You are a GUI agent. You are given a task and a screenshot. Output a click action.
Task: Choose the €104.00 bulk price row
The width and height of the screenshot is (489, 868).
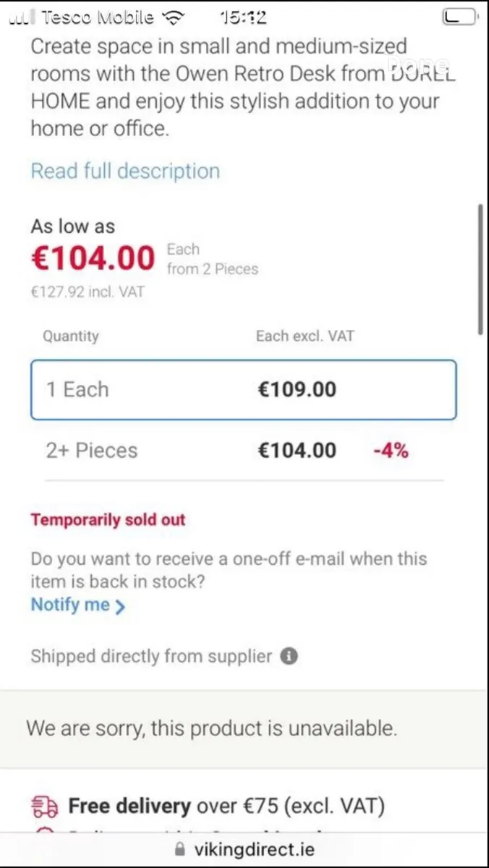tap(297, 451)
